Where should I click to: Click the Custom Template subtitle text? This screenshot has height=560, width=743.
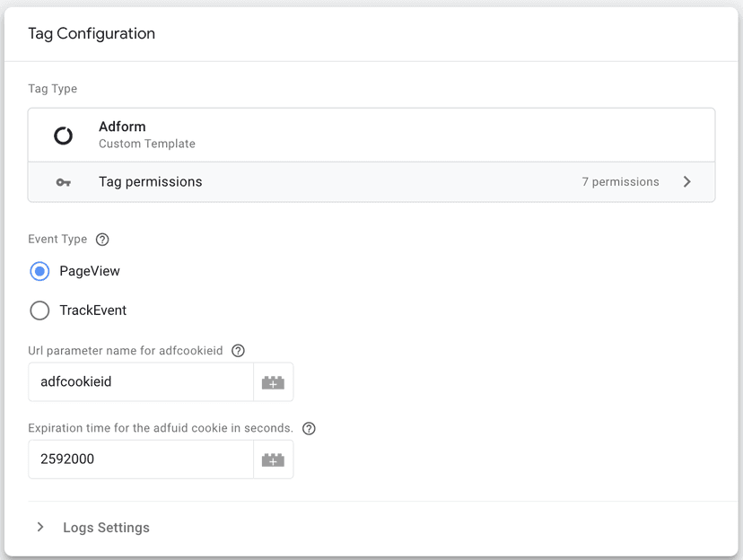[x=145, y=143]
